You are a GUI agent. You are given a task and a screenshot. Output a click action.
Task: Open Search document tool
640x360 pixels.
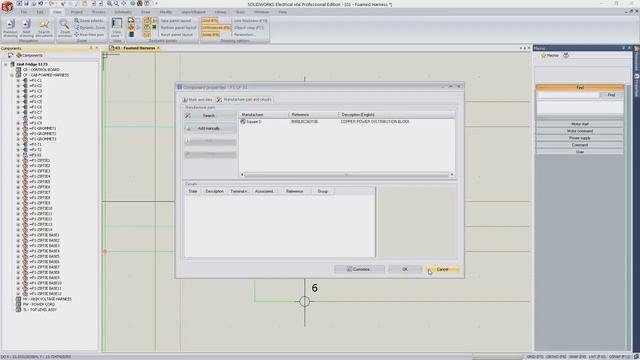(x=44, y=28)
